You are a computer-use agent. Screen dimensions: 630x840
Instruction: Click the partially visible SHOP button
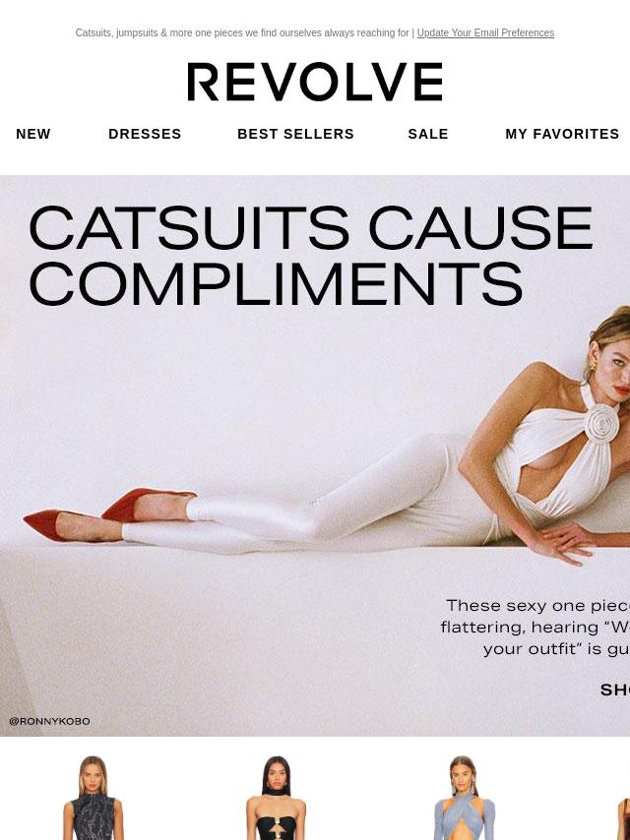pos(615,690)
